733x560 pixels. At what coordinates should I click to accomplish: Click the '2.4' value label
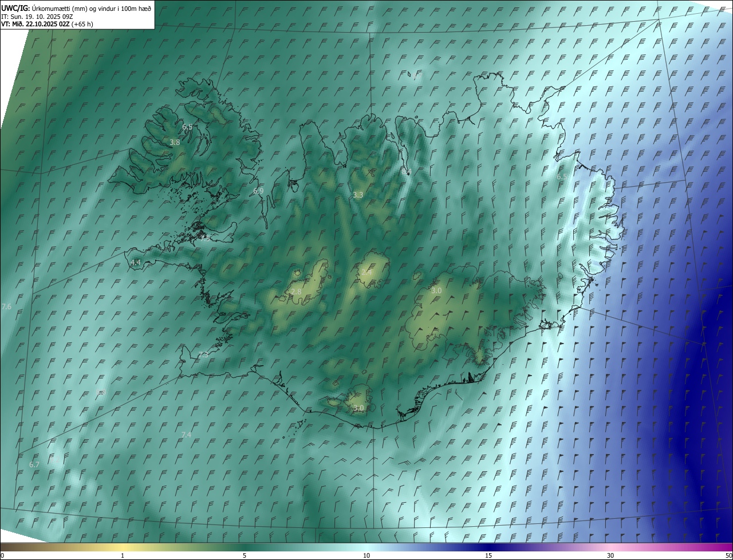[x=366, y=272]
